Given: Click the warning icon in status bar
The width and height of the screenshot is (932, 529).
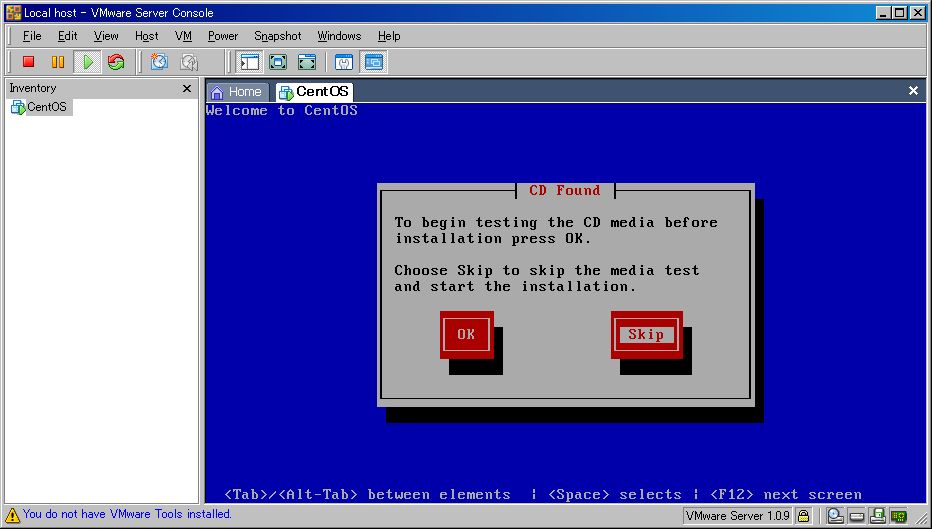Looking at the screenshot, I should coord(12,515).
